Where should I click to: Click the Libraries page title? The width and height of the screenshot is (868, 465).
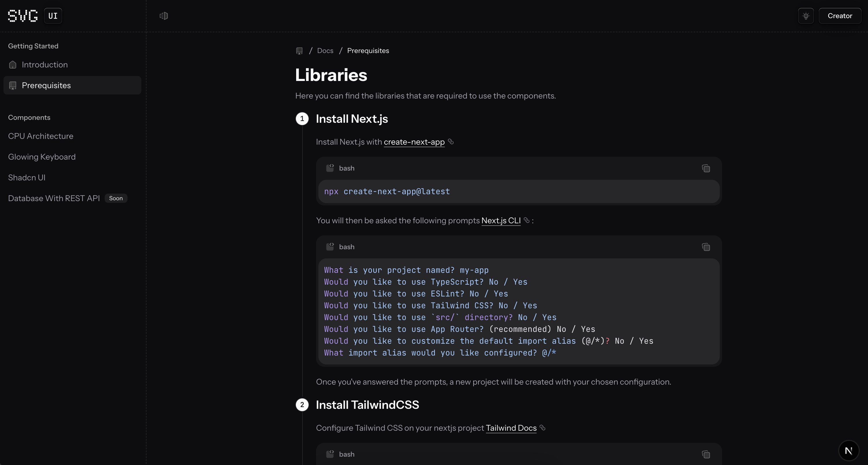coord(331,75)
